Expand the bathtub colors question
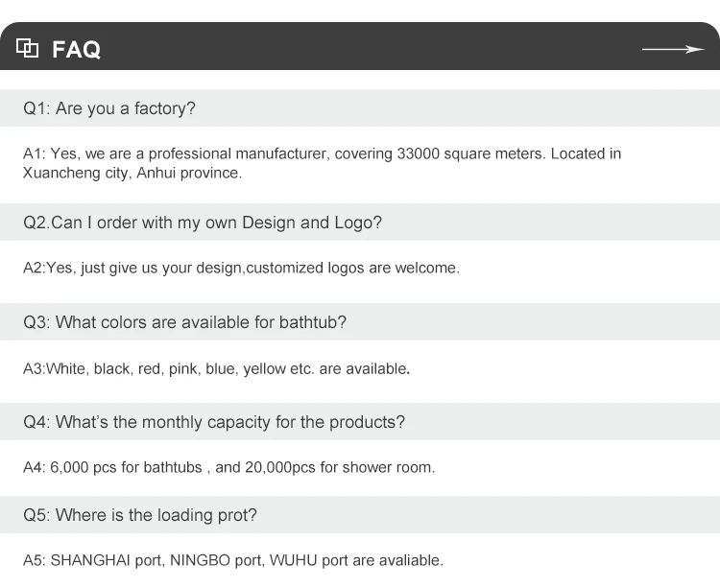 pos(184,322)
